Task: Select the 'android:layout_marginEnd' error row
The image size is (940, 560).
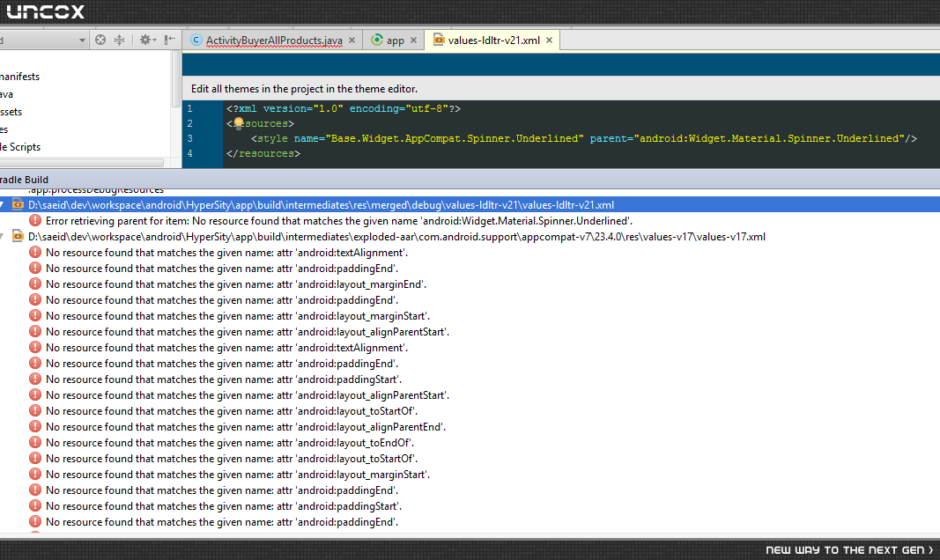Action: pyautogui.click(x=236, y=284)
